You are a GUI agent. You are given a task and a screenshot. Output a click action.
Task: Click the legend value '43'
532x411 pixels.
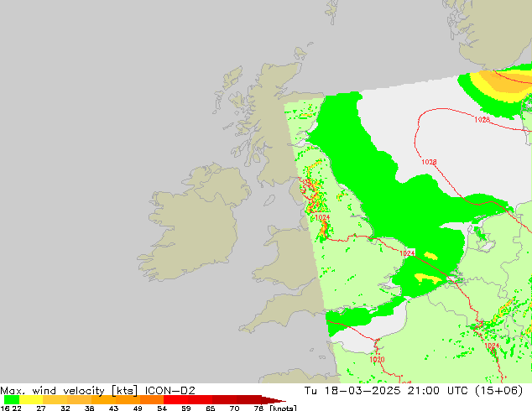pos(113,408)
